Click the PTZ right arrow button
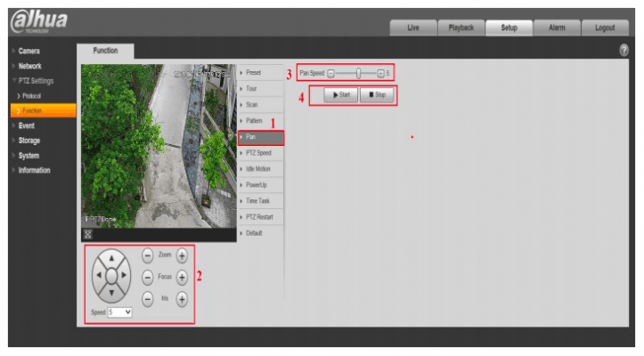644x356 pixels. point(126,276)
